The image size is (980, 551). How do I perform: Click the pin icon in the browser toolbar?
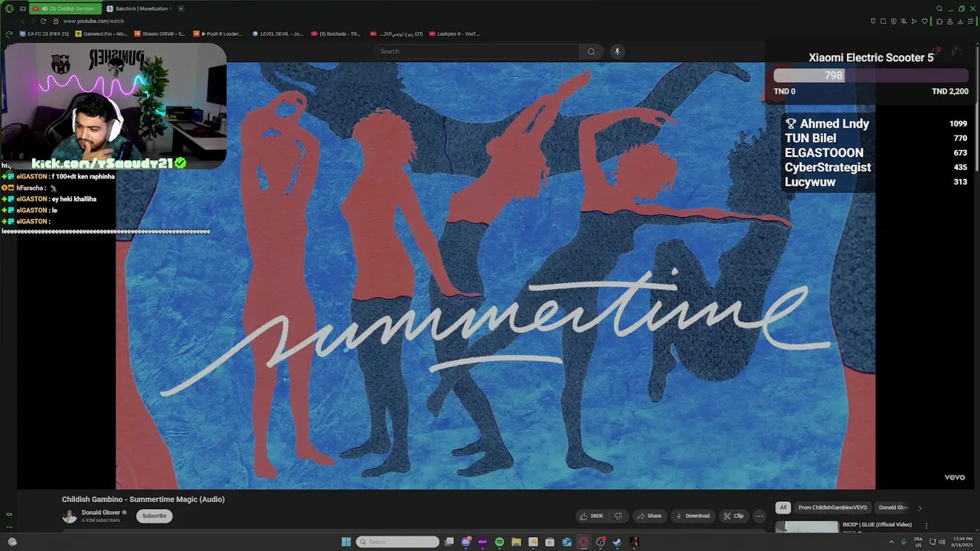tap(873, 21)
